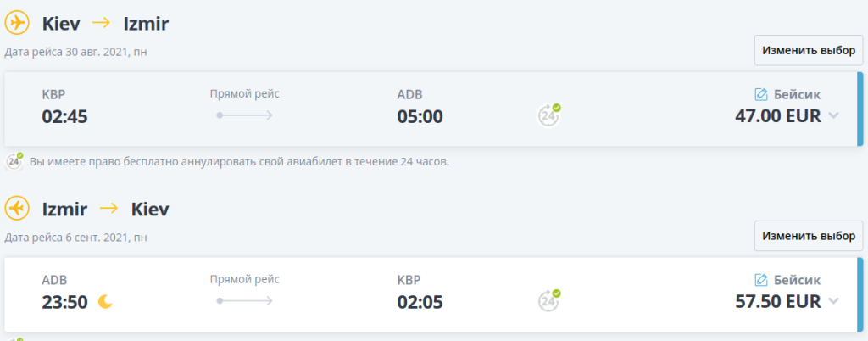Click the outbound plane icon beside Kiev
Screen dimensions: 868x341
[17, 24]
